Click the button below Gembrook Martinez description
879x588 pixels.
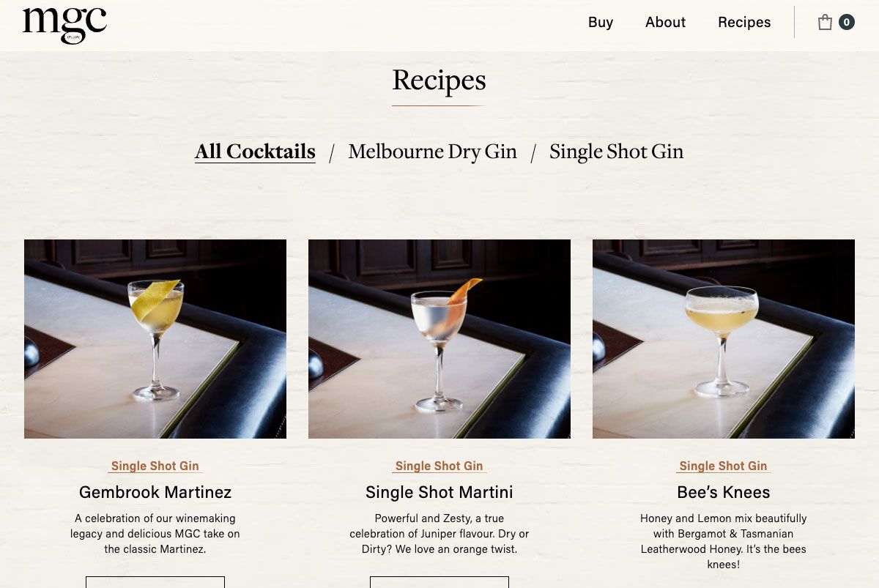pos(155,582)
